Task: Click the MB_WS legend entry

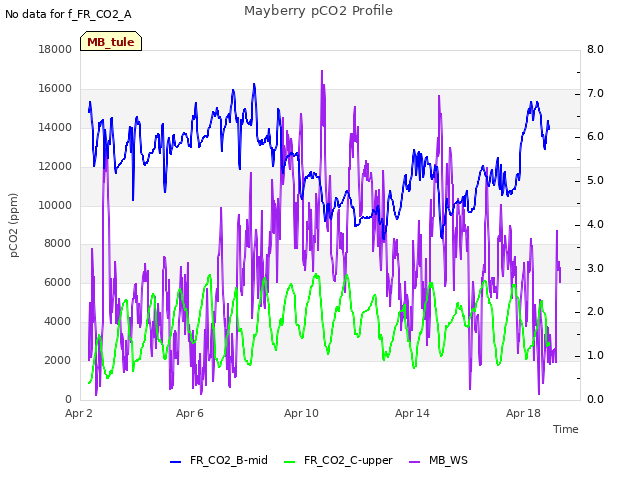Action: [x=438, y=460]
